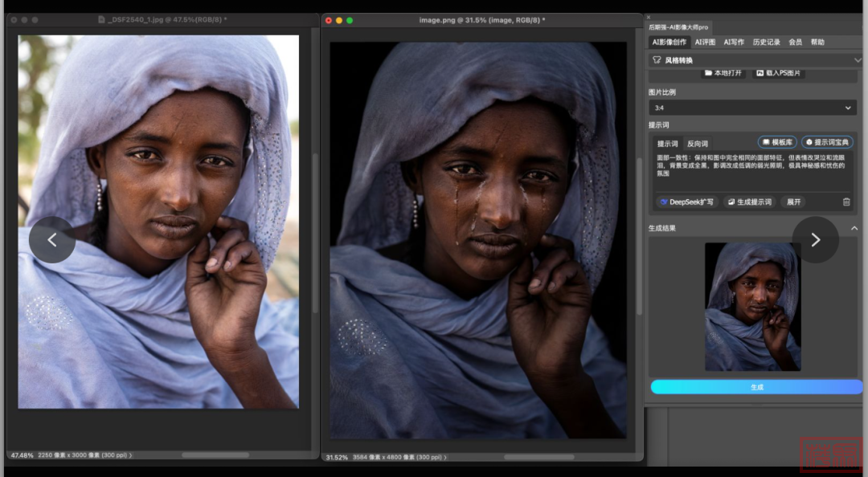The image size is (868, 477).
Task: Expand the 风格转换 mode selector
Action: (x=858, y=60)
